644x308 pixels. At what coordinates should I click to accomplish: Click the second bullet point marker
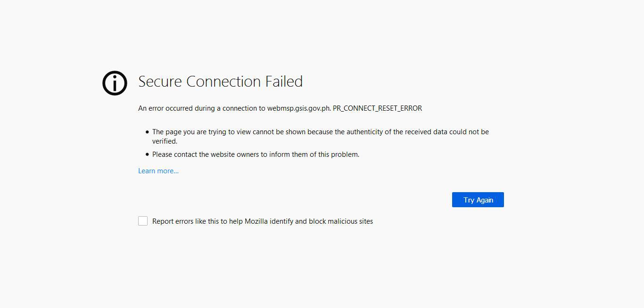tap(147, 154)
